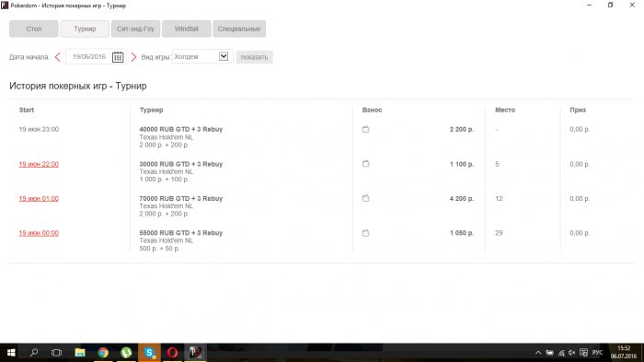Click buy-in icon for 40000 RUB GTD tournament

click(365, 129)
